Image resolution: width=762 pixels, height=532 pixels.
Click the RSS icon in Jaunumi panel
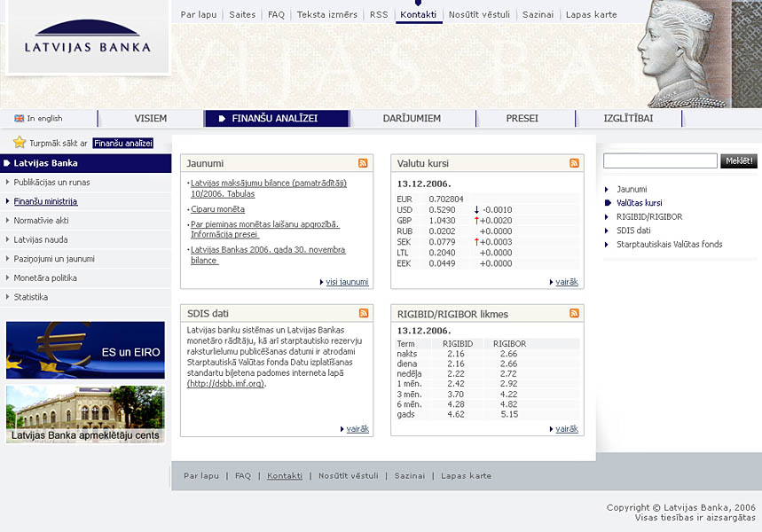tap(363, 163)
